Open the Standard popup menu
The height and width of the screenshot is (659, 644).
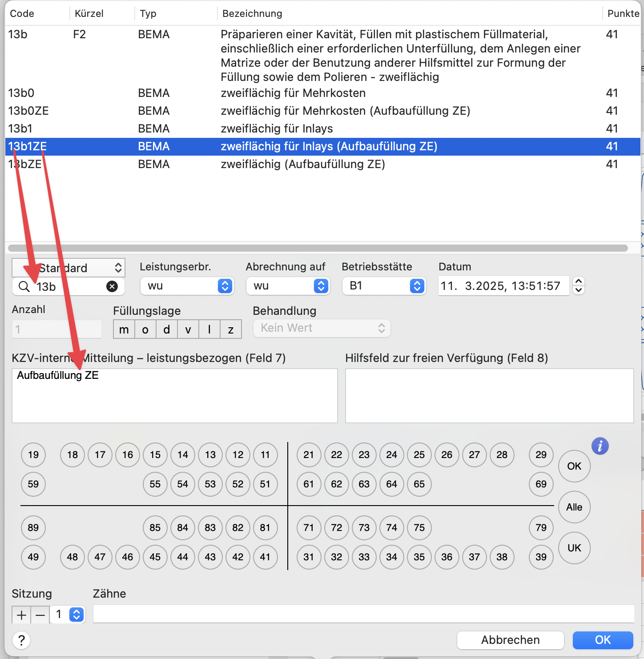coord(68,268)
